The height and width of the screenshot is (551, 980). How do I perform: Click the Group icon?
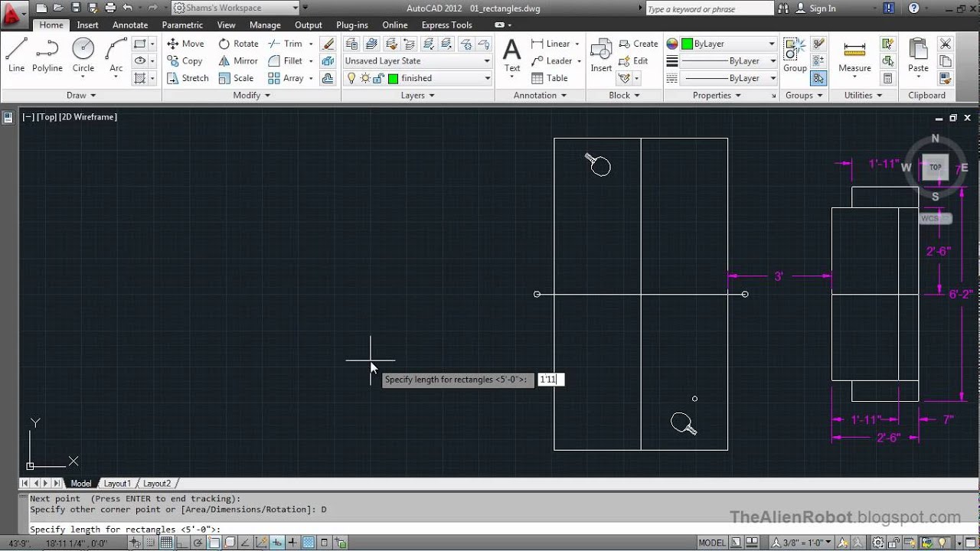coord(795,55)
